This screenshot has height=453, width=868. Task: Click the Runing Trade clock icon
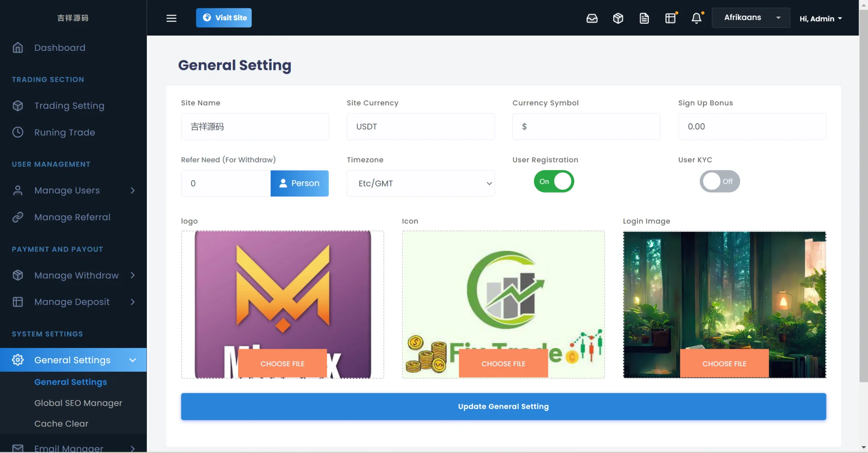(x=18, y=133)
